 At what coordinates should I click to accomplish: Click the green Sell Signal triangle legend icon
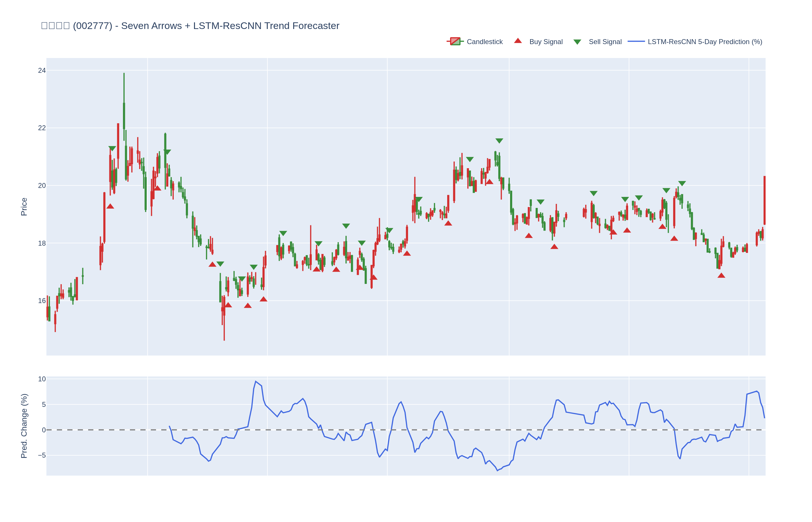pos(577,42)
